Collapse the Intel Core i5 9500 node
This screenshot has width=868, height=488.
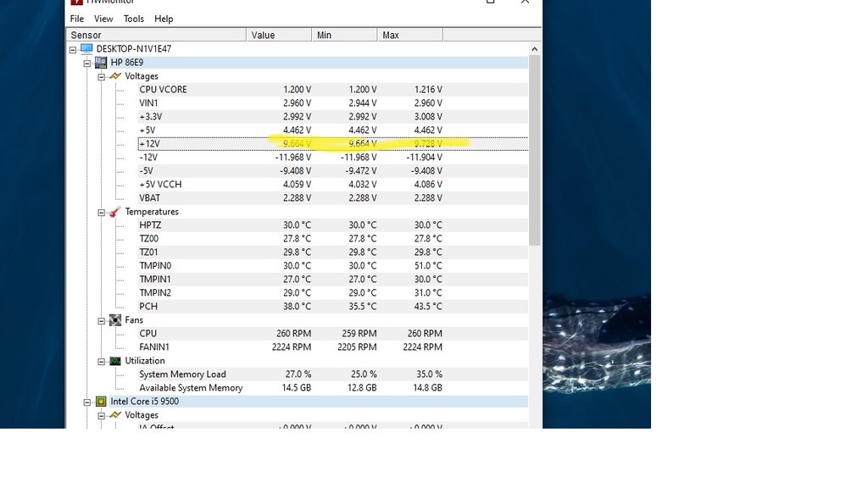point(87,402)
